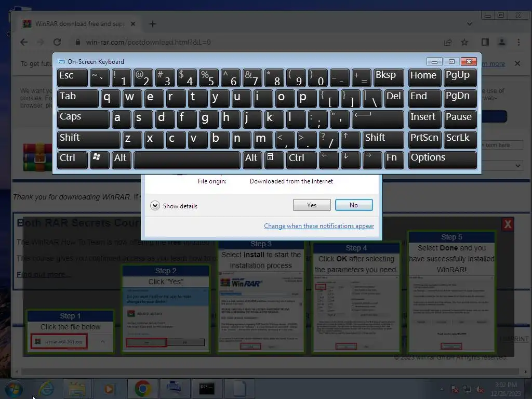Click the right arrow key
This screenshot has width=532, height=399.
click(372, 160)
